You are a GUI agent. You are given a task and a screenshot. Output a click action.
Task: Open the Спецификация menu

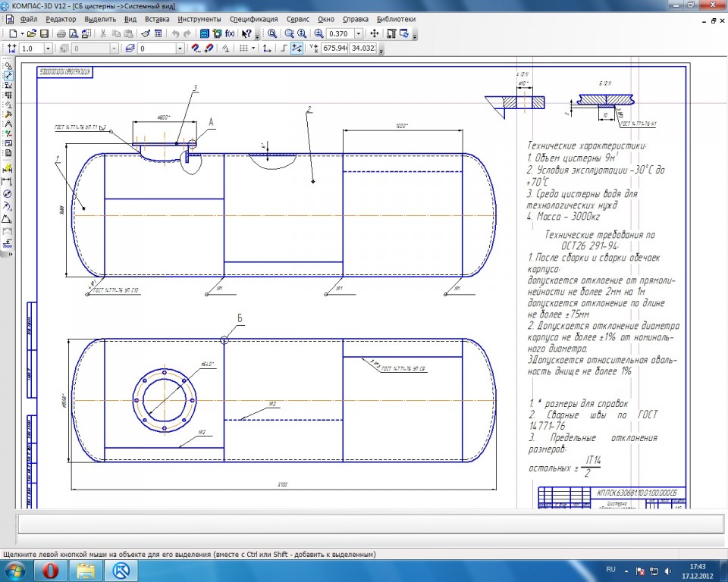253,19
